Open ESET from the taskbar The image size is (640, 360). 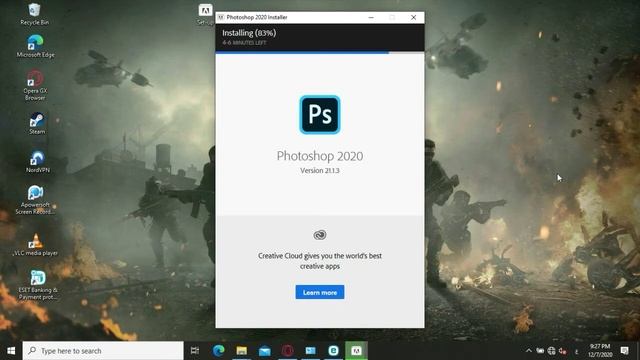(333, 351)
